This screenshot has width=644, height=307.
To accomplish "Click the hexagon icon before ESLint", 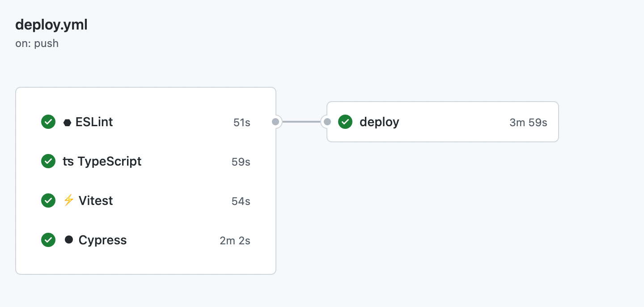I will pyautogui.click(x=68, y=122).
